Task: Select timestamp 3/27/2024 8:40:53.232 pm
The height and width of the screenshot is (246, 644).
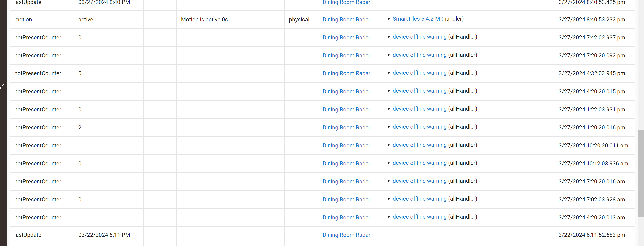Action: click(x=592, y=20)
